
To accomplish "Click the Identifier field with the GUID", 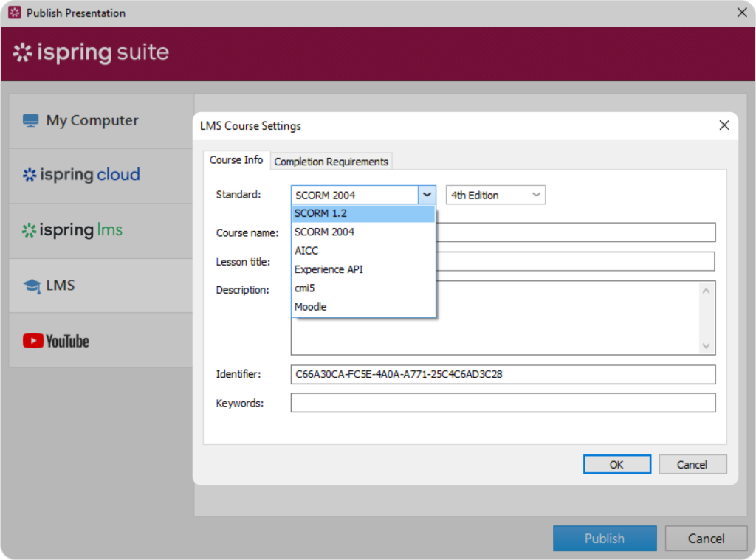I will (503, 375).
